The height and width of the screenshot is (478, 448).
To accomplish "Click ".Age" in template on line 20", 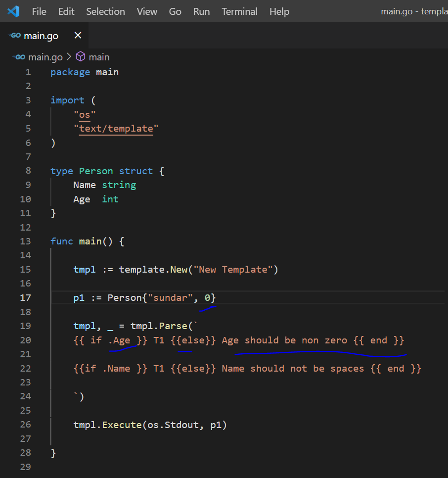I will 119,340.
